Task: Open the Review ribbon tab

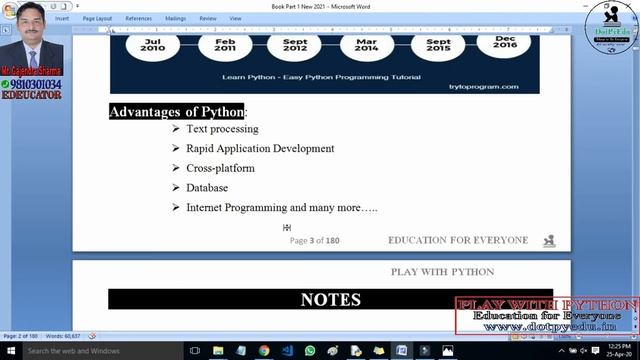Action: point(208,18)
